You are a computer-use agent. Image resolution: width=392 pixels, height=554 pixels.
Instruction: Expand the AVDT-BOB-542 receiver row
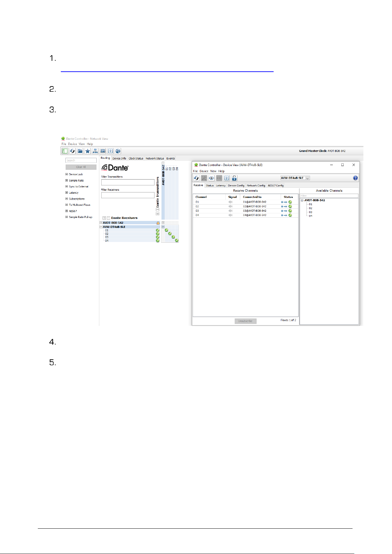(101, 223)
